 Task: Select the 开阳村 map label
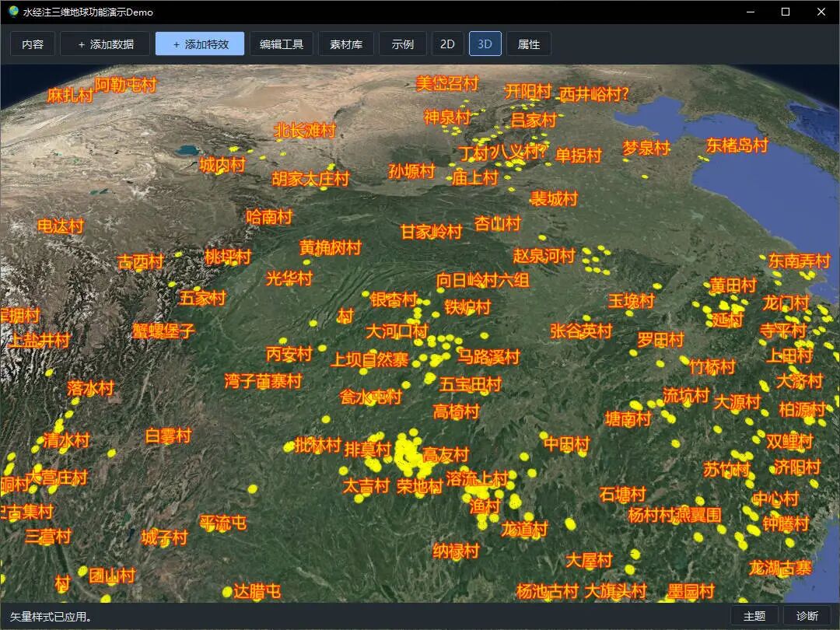(527, 91)
